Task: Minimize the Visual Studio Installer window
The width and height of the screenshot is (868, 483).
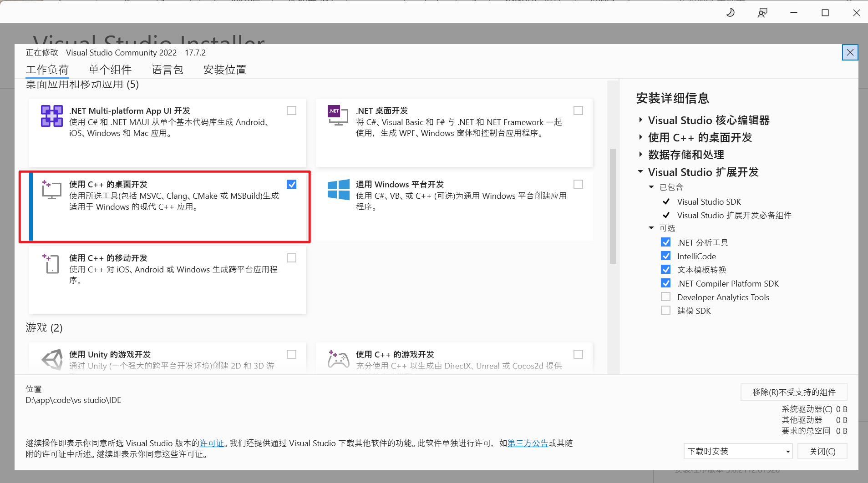Action: [794, 12]
